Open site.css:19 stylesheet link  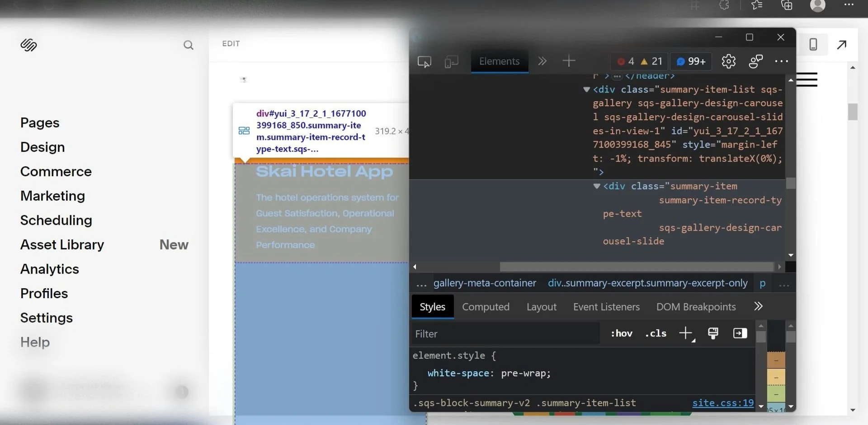[x=722, y=403]
